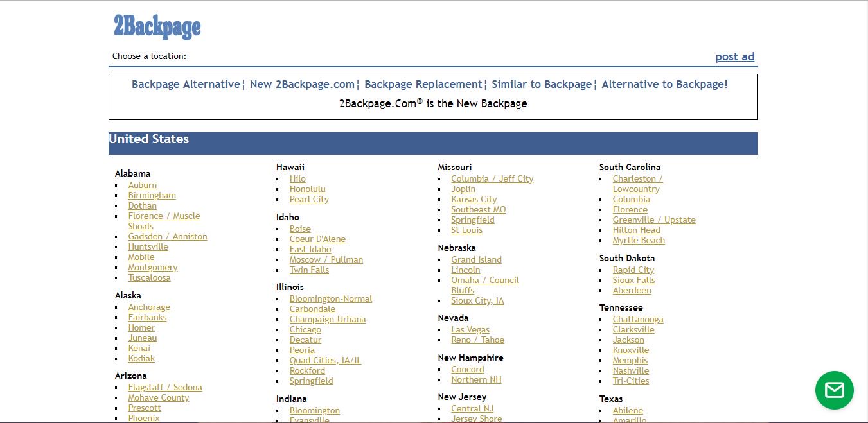868x423 pixels.
Task: Select Bloomington under Indiana
Action: click(x=315, y=410)
